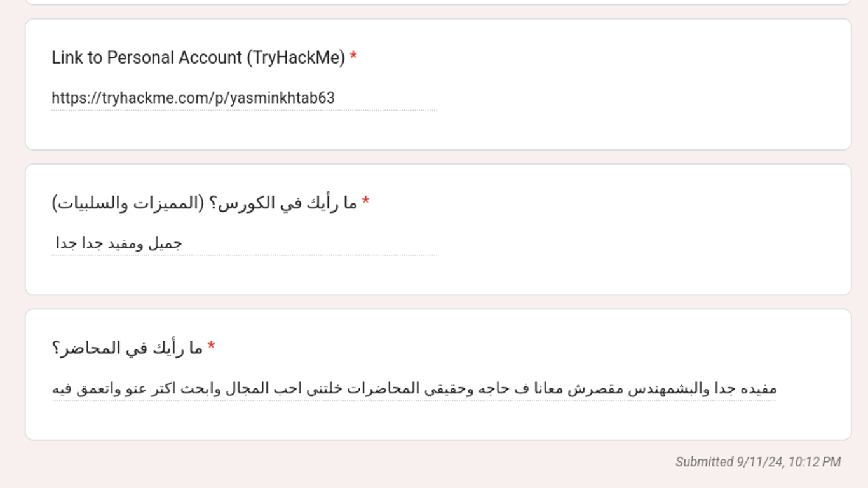Click the tryhackme.com profile URL answer field
This screenshot has width=868, height=488.
244,98
